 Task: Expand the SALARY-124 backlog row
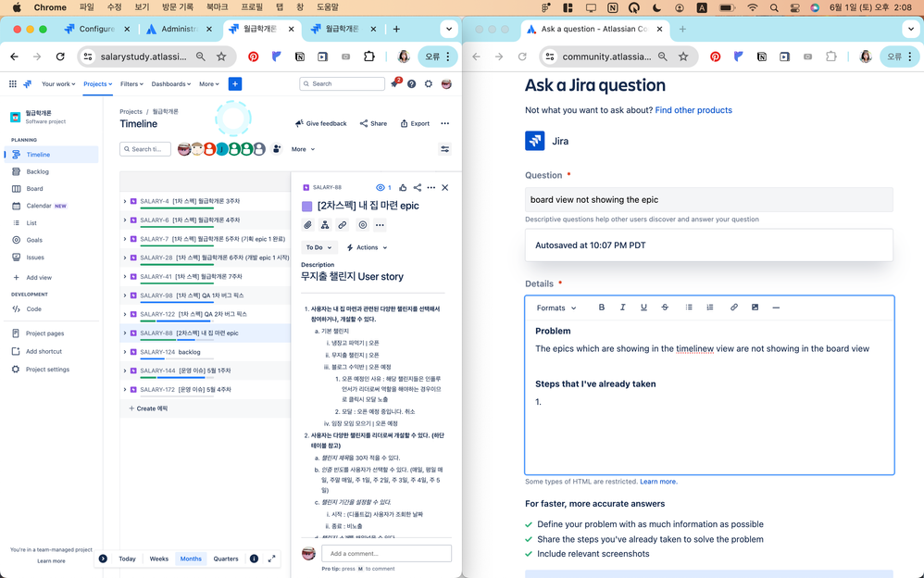125,353
